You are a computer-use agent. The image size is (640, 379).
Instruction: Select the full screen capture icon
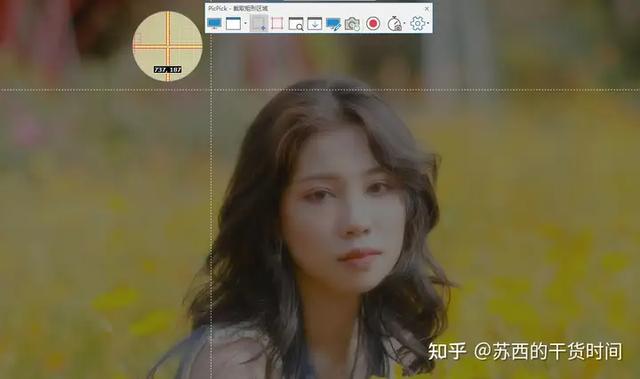[x=214, y=24]
